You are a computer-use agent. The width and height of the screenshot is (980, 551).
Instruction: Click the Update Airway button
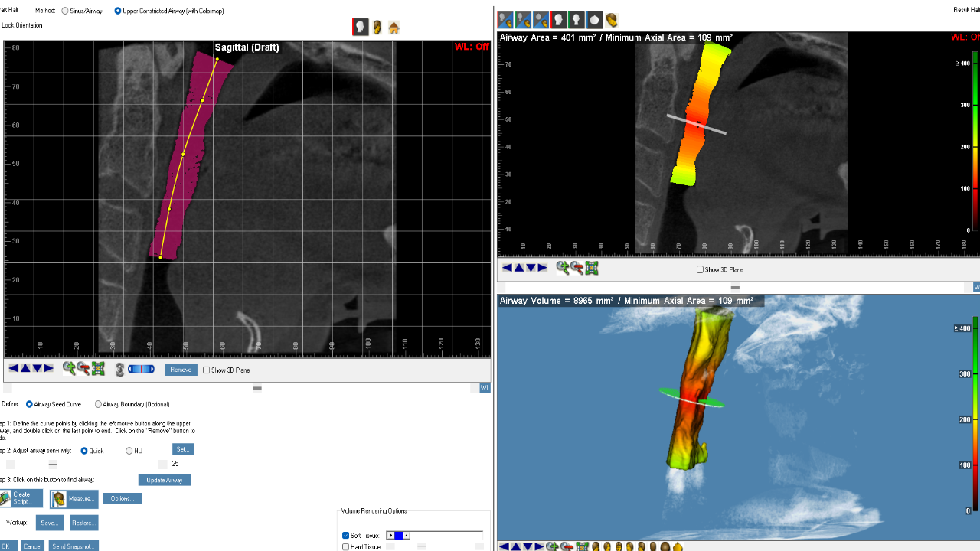click(165, 480)
